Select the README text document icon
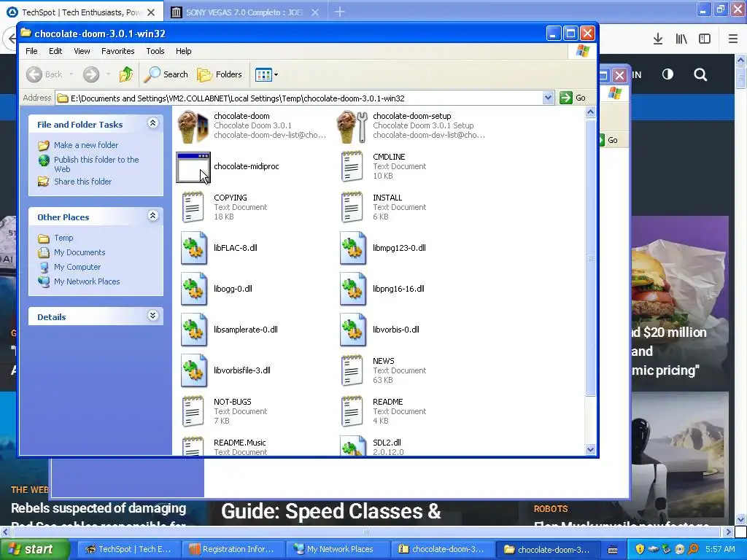Image resolution: width=747 pixels, height=560 pixels. coord(352,411)
